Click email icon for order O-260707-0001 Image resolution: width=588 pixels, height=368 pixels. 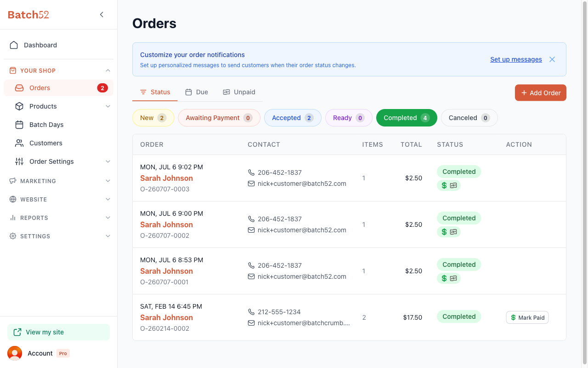(251, 276)
